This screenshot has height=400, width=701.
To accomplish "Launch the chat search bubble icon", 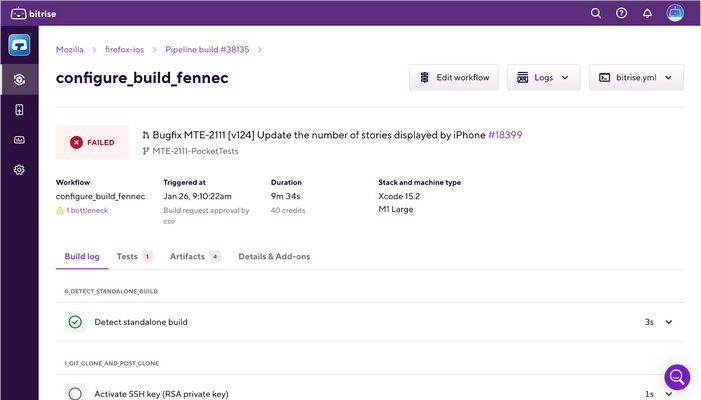I will [x=677, y=377].
